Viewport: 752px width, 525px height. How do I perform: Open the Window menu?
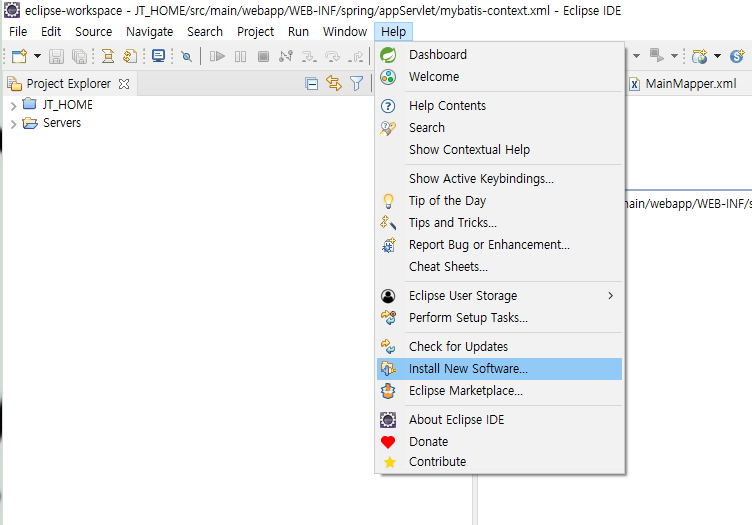345,32
